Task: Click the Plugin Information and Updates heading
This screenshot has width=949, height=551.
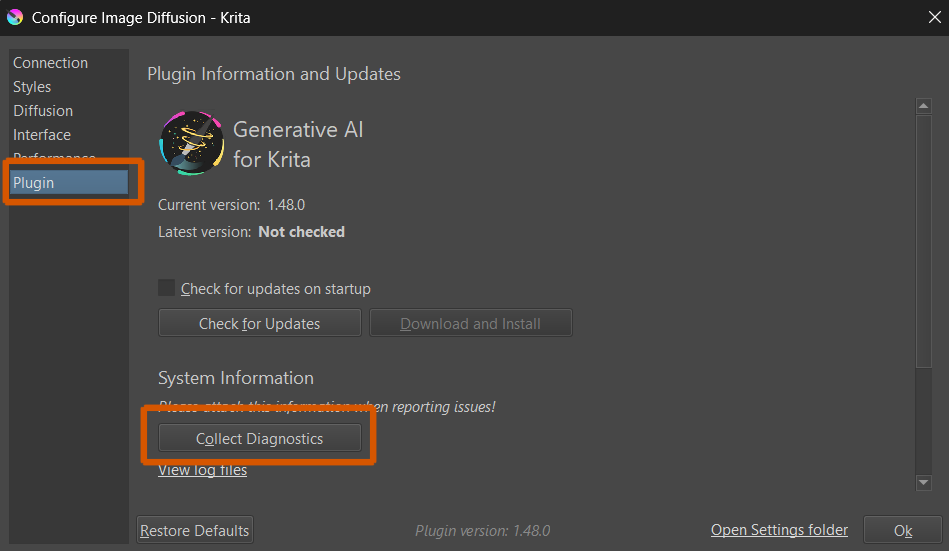Action: click(274, 74)
